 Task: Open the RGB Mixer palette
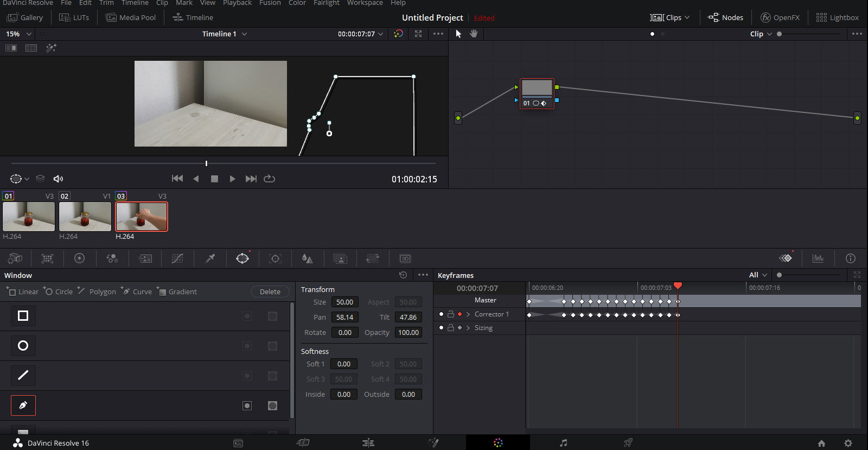[x=112, y=258]
